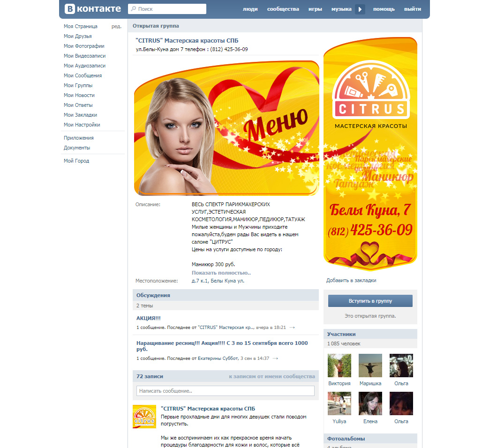Open the Наращивание ресниц discussion topic

point(222,346)
